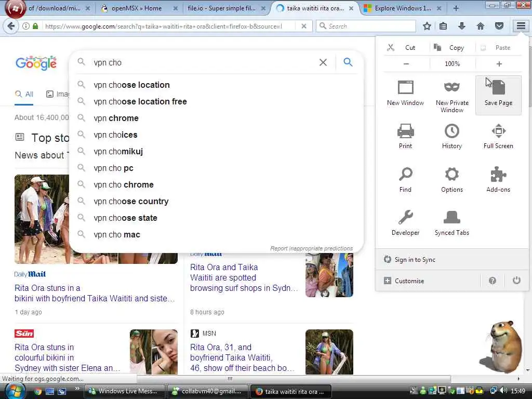This screenshot has width=532, height=399.
Task: Click the Firefox Search box
Action: click(366, 26)
